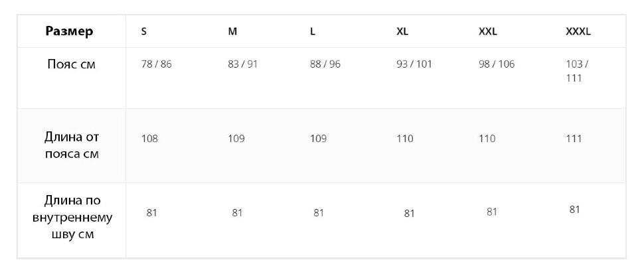Image resolution: width=644 pixels, height=276 pixels.
Task: Click the 83 / 91 waist value
Action: [243, 64]
